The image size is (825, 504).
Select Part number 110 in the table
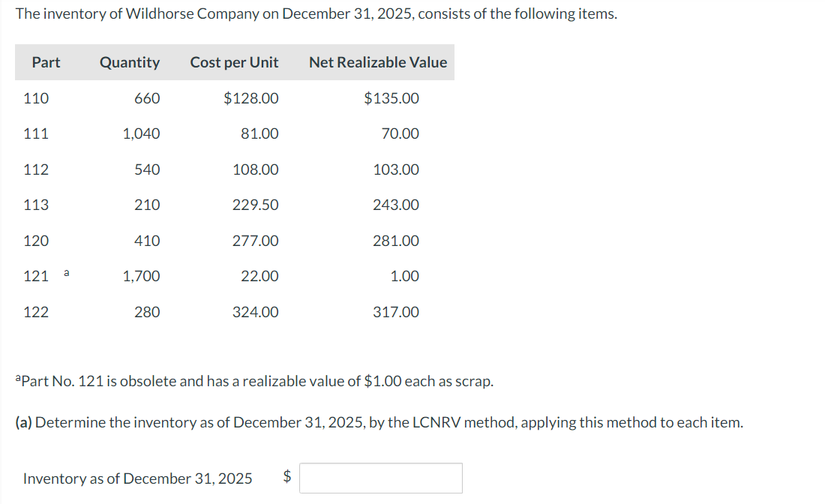click(37, 97)
